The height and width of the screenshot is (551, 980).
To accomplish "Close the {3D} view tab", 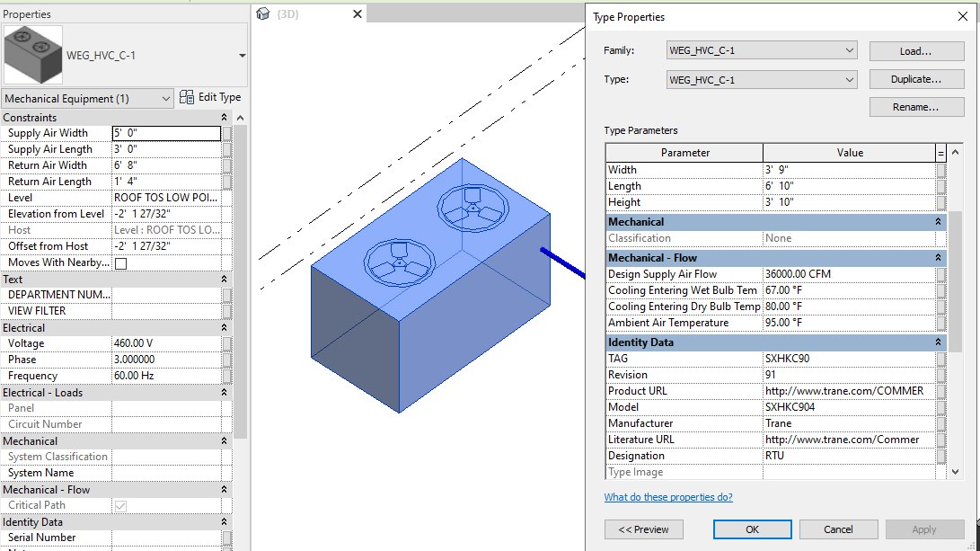I will (357, 13).
